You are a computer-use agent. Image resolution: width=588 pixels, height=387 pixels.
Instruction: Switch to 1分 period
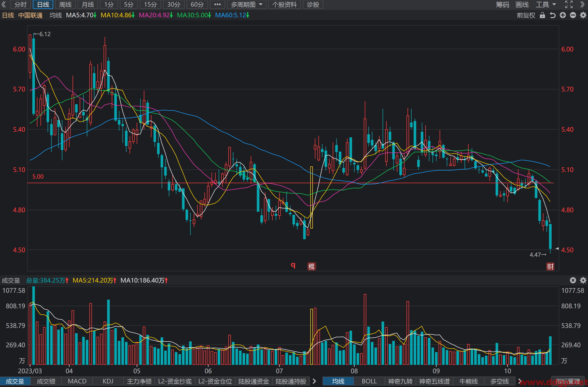(109, 4)
